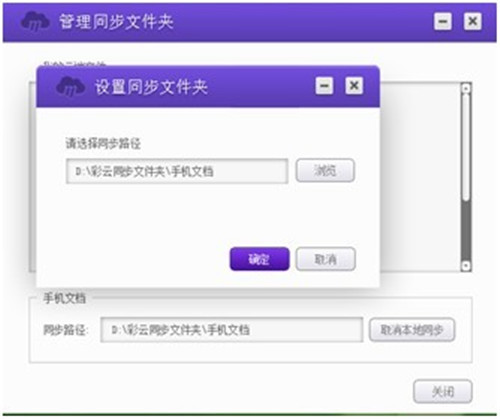500x419 pixels.
Task: Click the cloud logo in 设置同步文件夹 dialog
Action: pos(70,86)
